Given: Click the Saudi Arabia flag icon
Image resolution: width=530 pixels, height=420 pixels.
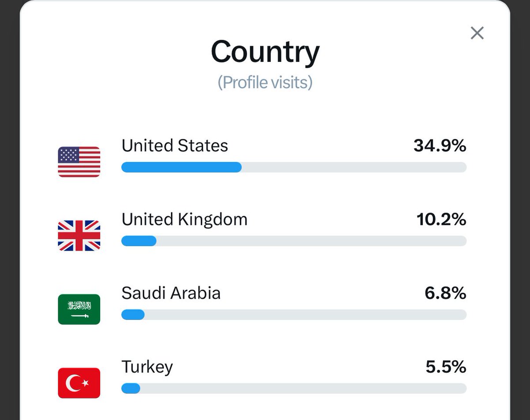Looking at the screenshot, I should [x=79, y=309].
